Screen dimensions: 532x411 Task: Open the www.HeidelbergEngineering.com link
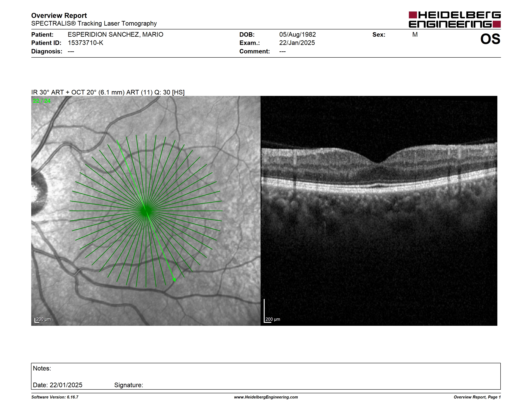point(266,397)
